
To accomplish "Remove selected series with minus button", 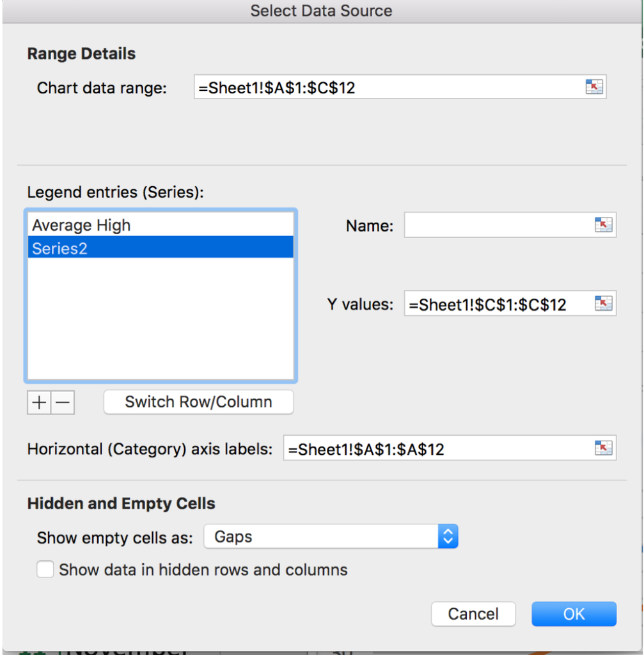I will (63, 402).
